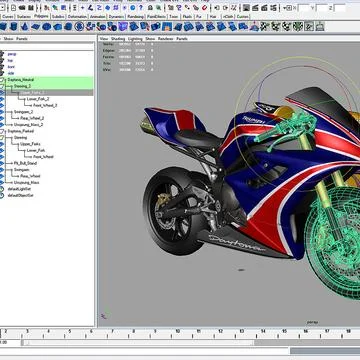
Task: Click frame 10 on the time slider
Action: click(x=178, y=331)
